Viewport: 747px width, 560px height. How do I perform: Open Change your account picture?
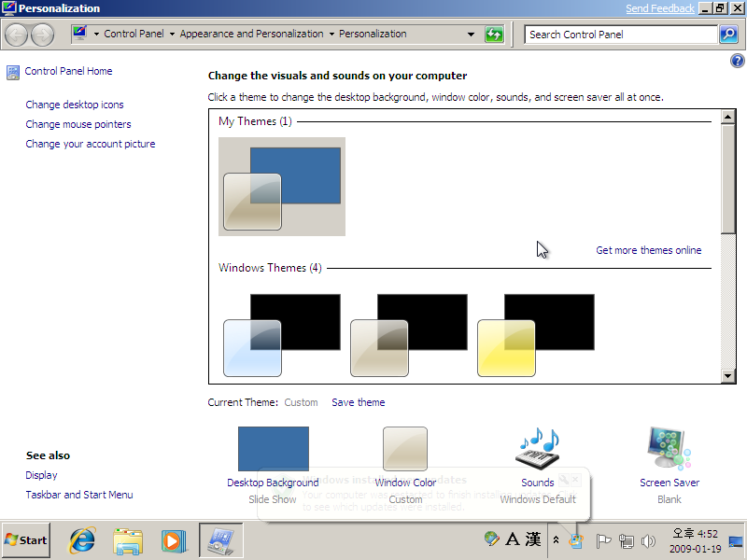pyautogui.click(x=91, y=144)
